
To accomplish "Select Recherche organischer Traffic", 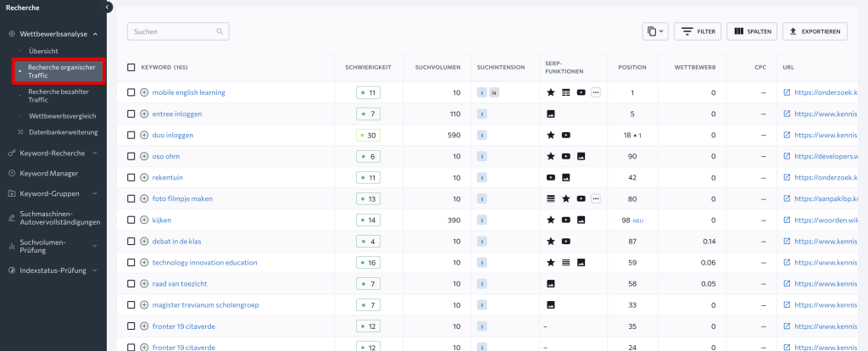I will click(x=58, y=71).
